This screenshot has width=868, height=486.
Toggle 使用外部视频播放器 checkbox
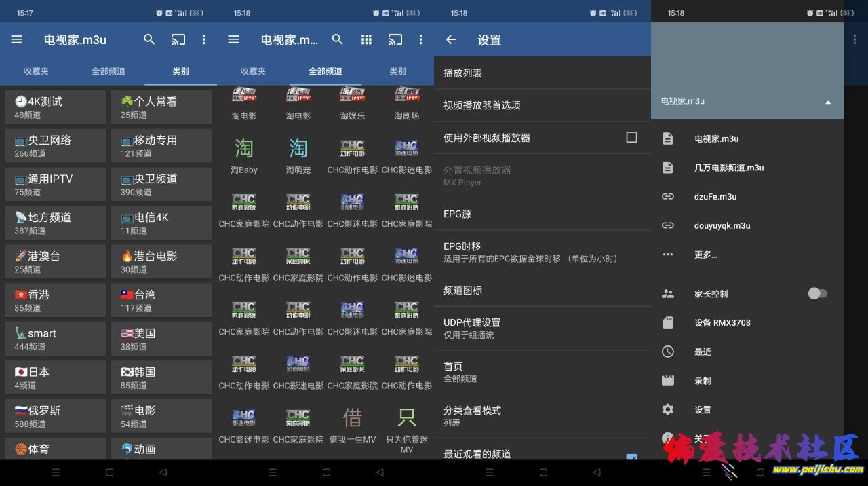point(631,138)
